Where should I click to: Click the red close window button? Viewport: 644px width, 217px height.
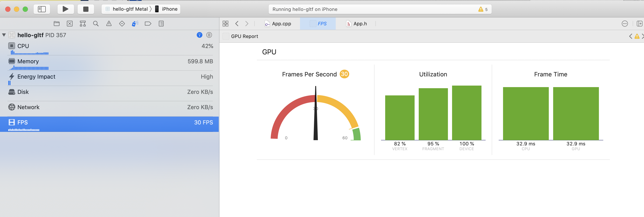8,9
